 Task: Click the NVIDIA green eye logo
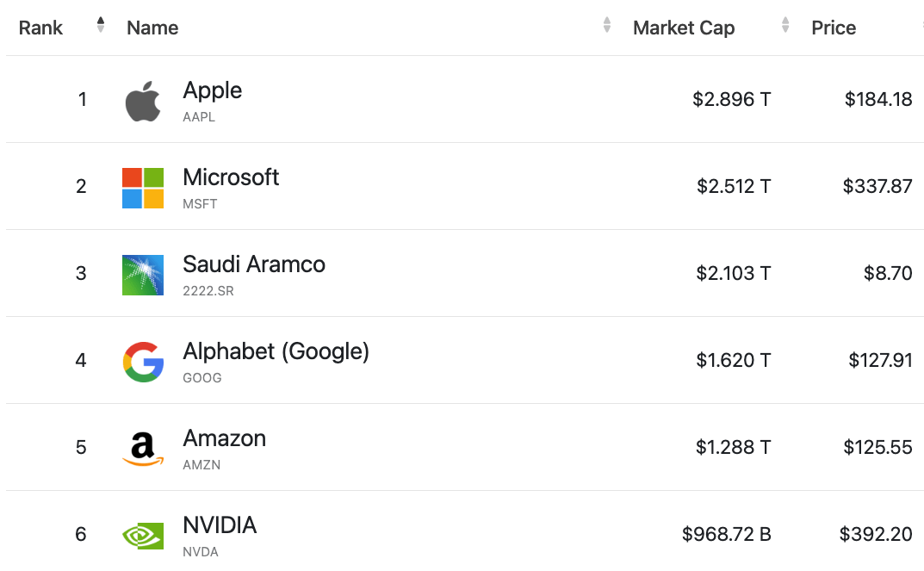[143, 536]
